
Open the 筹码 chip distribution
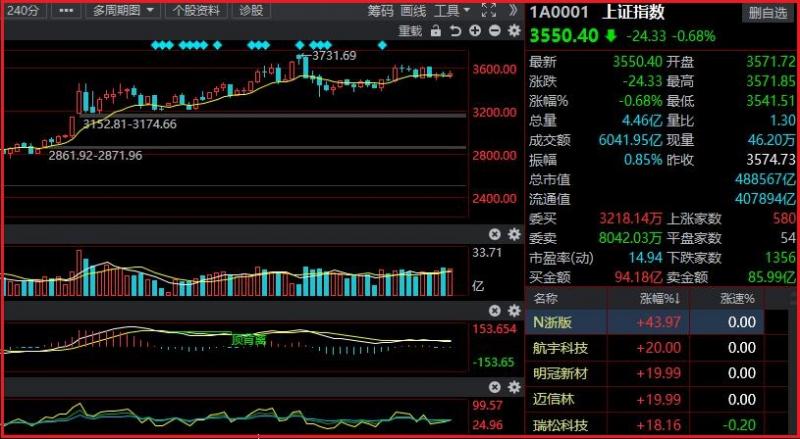381,10
